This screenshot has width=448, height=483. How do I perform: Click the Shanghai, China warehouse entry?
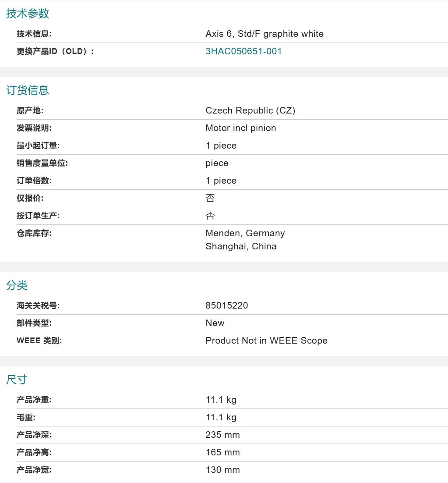click(241, 246)
